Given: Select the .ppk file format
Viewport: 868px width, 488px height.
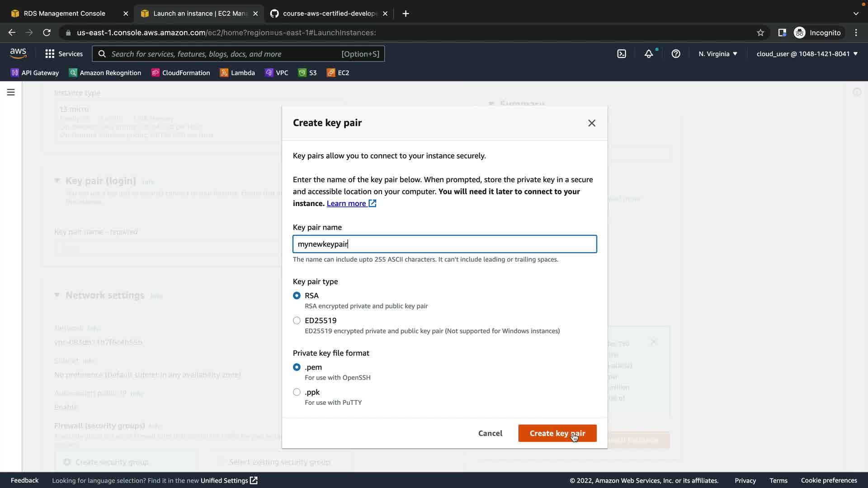Looking at the screenshot, I should (x=297, y=392).
